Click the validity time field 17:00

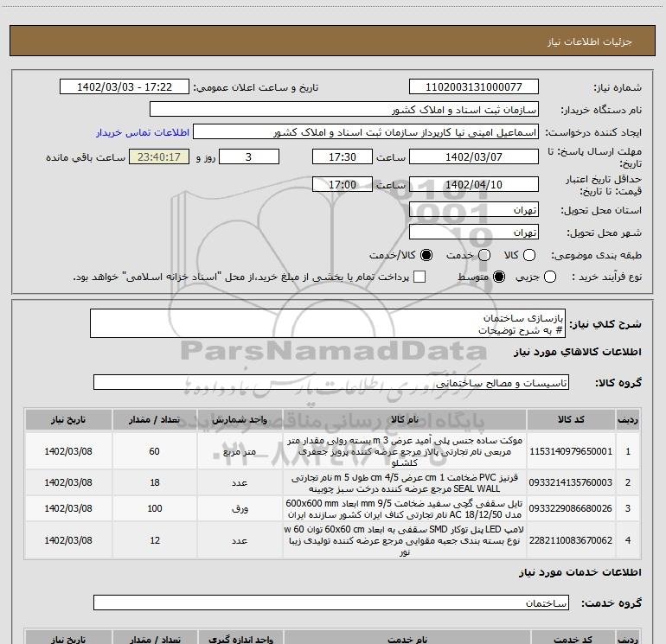pos(343,184)
